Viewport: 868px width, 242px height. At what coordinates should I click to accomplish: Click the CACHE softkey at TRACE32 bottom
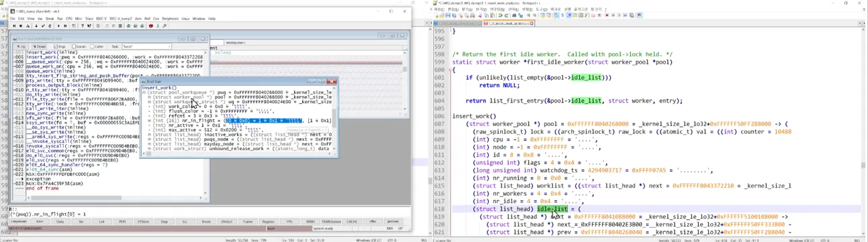pos(352,221)
